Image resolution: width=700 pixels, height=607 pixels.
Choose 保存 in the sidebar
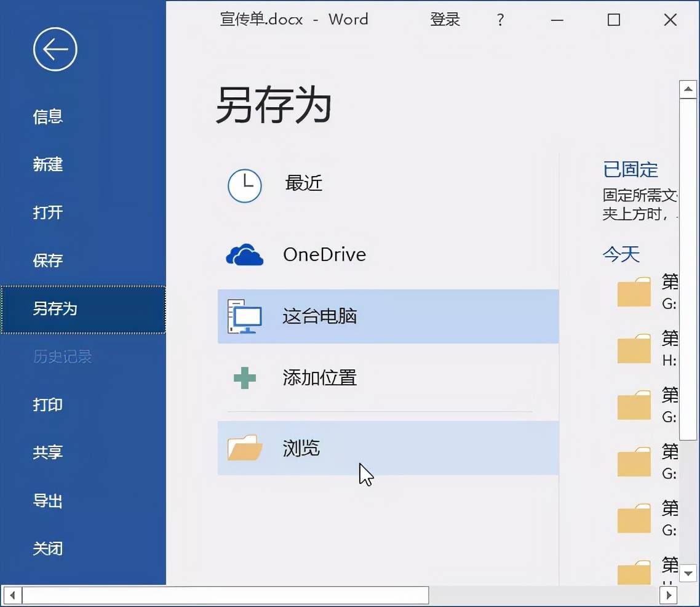48,260
